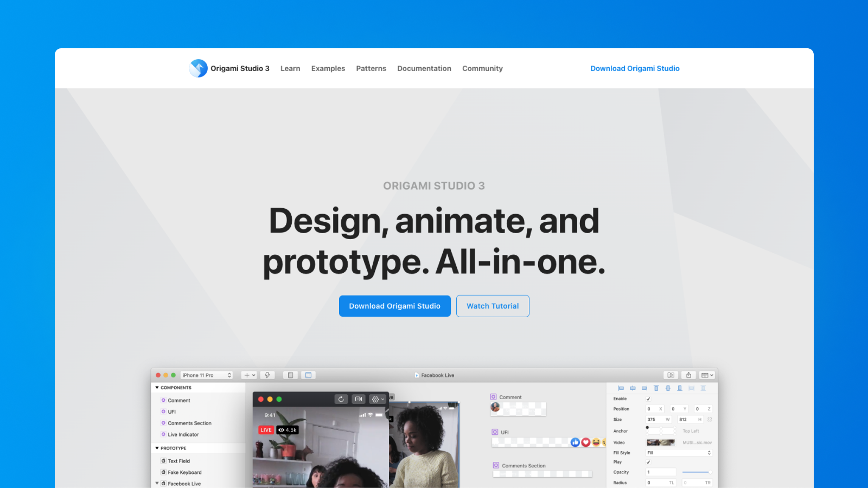Click the share icon in the inspector toolbar
Screen dimensions: 868x488
tap(688, 375)
